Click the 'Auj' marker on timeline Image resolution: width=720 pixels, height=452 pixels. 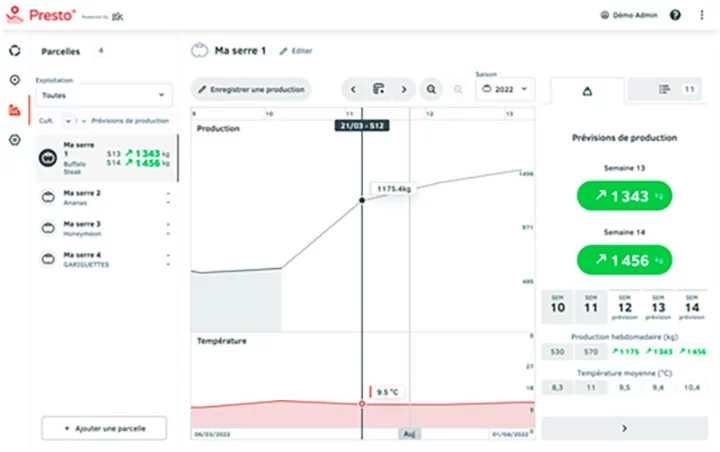[408, 434]
